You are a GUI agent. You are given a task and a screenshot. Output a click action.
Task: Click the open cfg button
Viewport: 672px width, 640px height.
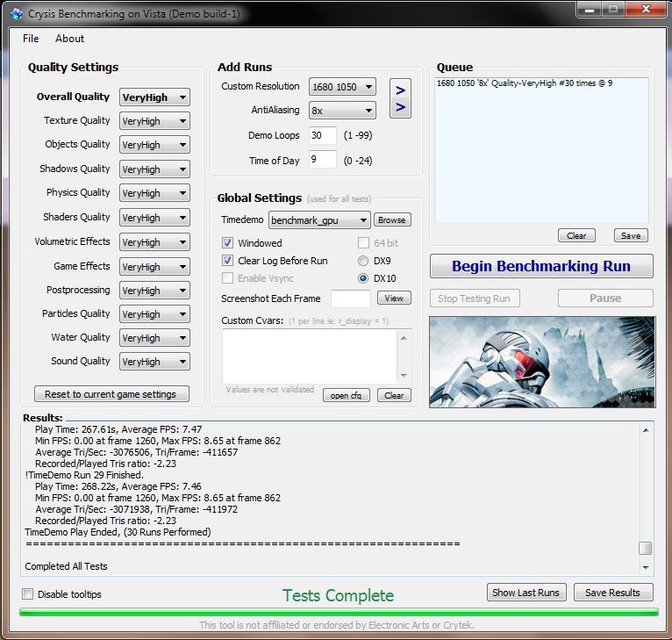point(346,395)
